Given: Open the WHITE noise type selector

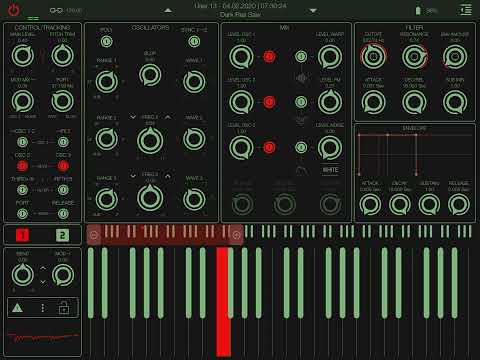Looking at the screenshot, I should point(330,170).
